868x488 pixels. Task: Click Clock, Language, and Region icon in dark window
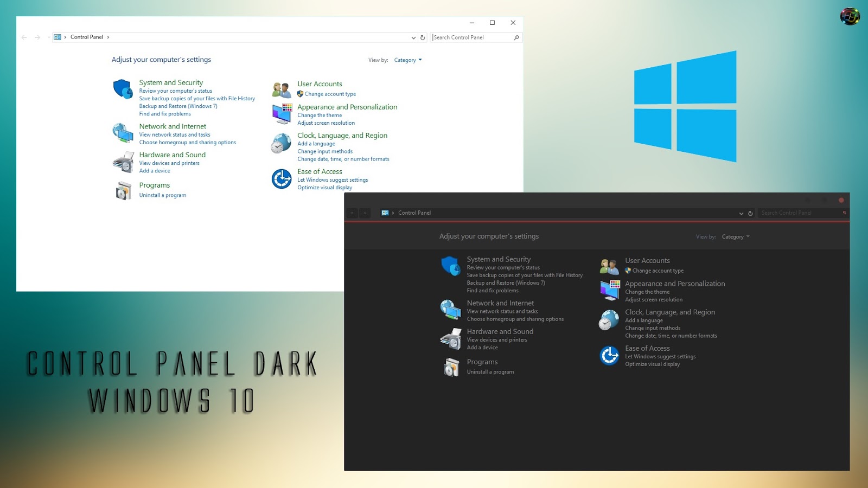coord(609,320)
